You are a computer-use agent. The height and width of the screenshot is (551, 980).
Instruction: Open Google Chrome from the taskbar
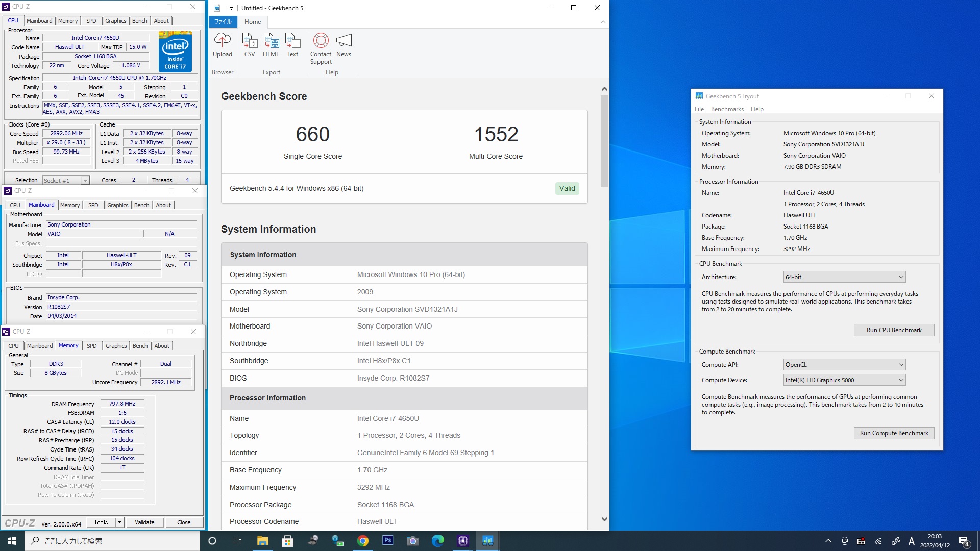pos(363,541)
